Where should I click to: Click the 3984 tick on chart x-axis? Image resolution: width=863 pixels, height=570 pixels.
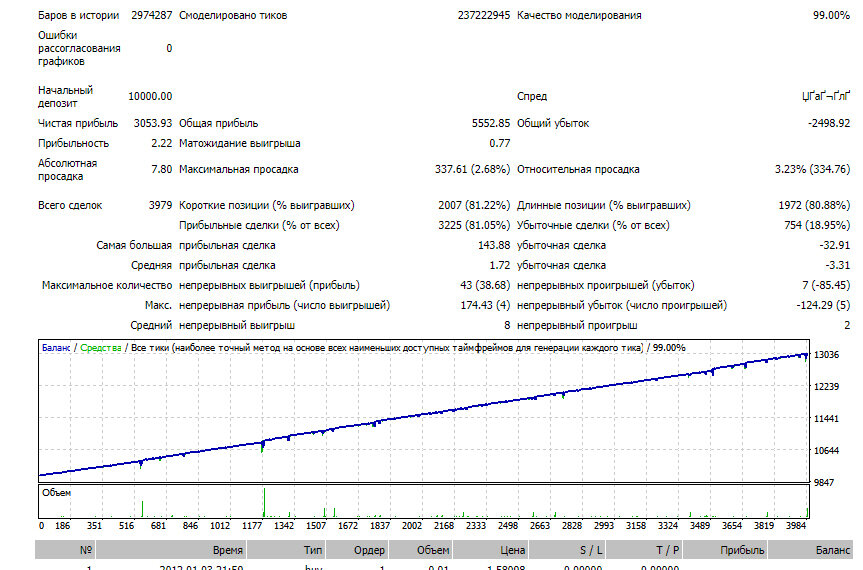click(x=796, y=525)
